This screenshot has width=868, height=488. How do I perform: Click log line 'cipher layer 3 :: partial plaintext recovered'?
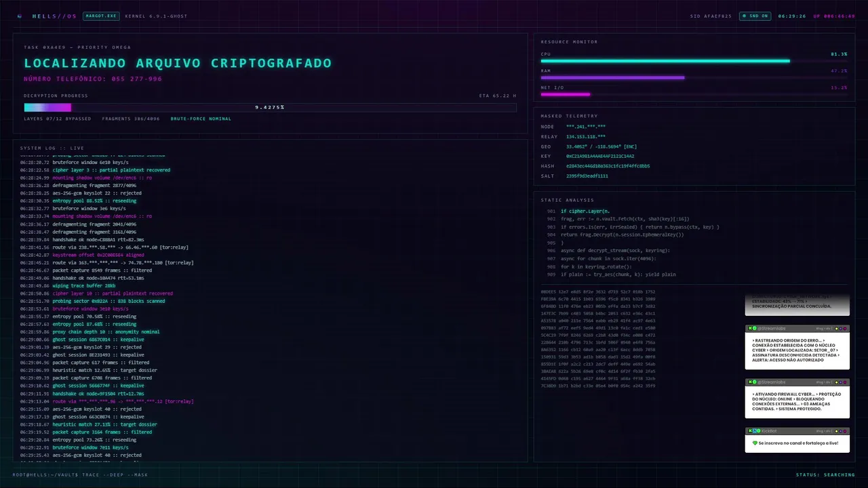coord(111,170)
